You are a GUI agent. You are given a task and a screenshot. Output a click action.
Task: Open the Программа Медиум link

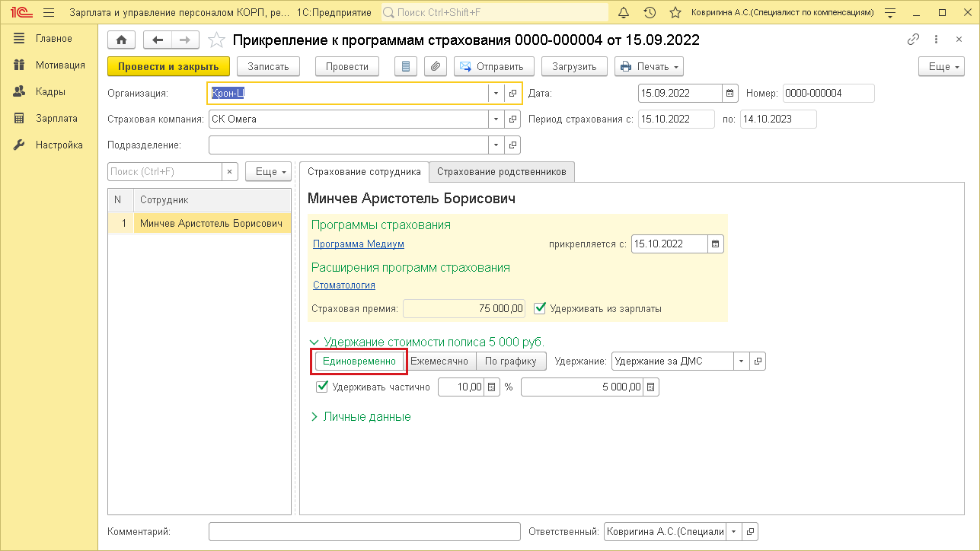pyautogui.click(x=359, y=244)
